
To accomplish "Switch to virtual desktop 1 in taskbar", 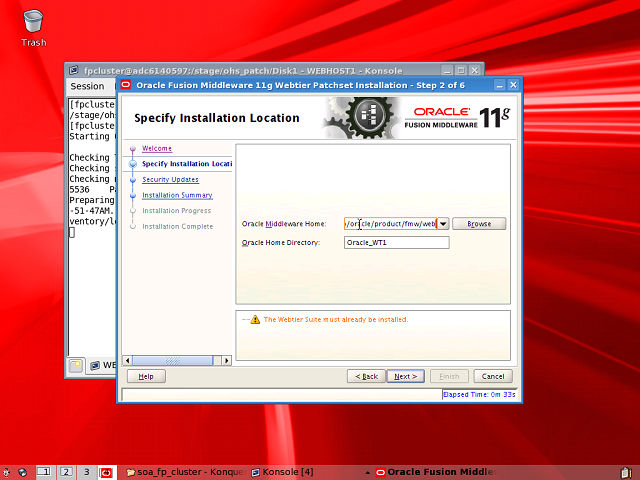I will (44, 472).
